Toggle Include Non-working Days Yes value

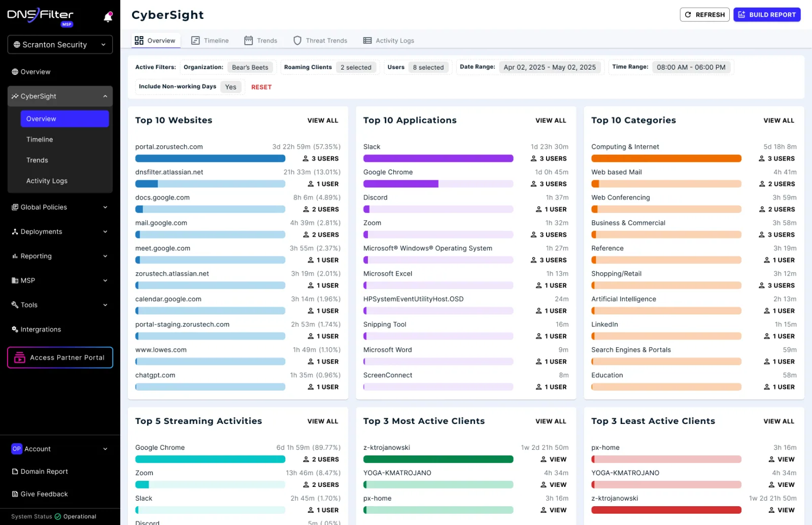tap(231, 87)
